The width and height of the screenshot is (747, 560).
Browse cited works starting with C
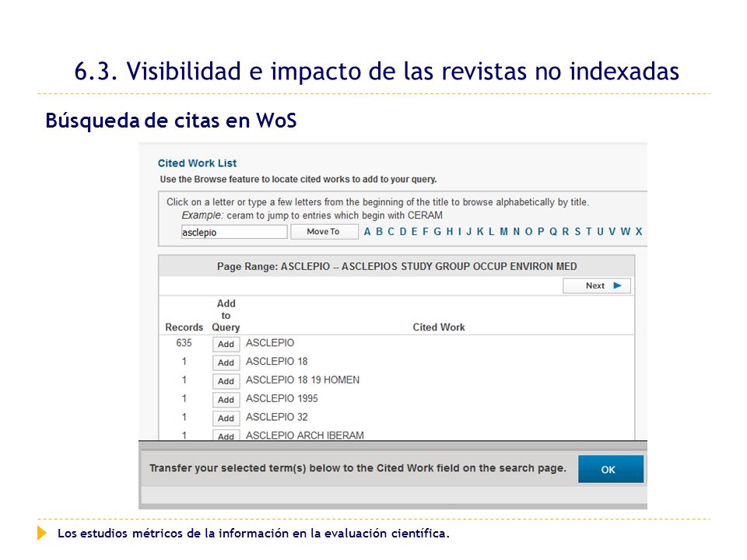[x=391, y=232]
